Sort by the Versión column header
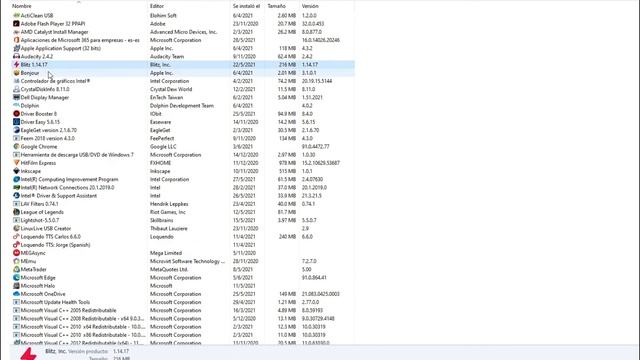Screen dimensions: 640x360 310,6
